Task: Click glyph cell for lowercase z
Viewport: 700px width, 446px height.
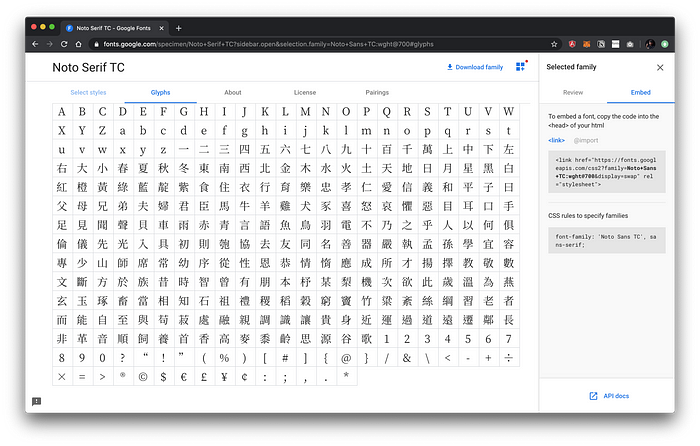Action: pyautogui.click(x=163, y=150)
